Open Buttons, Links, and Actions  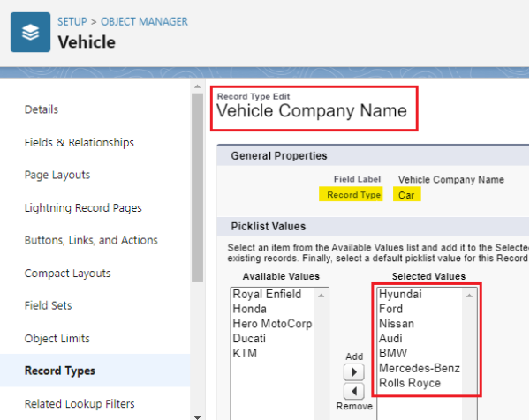point(91,240)
